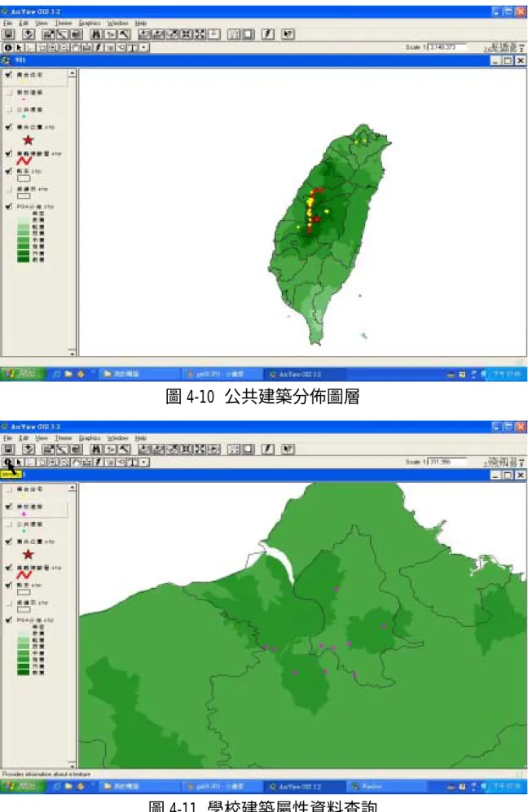Click the Save Project icon in the Taiwan island map window
Image resolution: width=528 pixels, height=812 pixels.
(x=9, y=34)
